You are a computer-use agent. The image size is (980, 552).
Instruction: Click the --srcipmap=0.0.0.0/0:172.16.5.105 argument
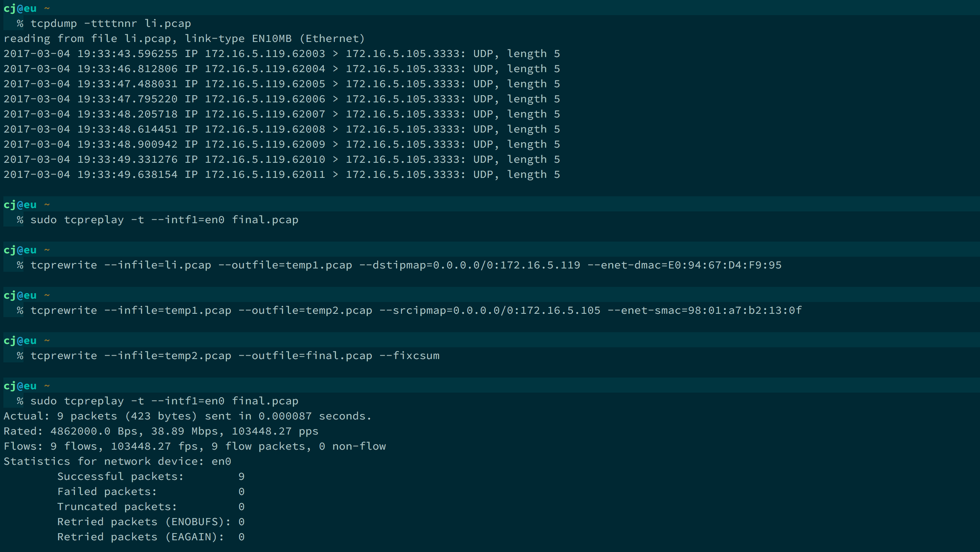point(490,310)
